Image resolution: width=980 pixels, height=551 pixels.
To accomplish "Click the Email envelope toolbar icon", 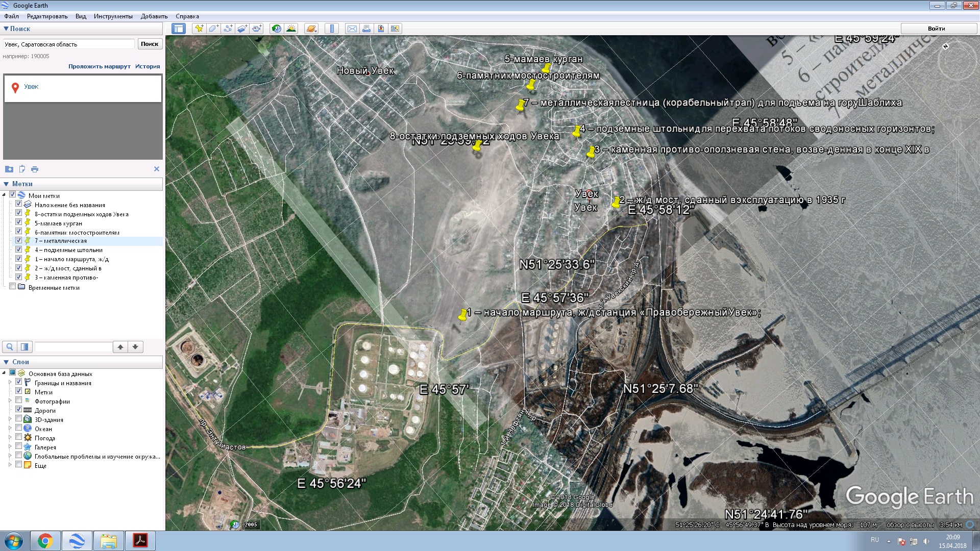I will pyautogui.click(x=352, y=29).
